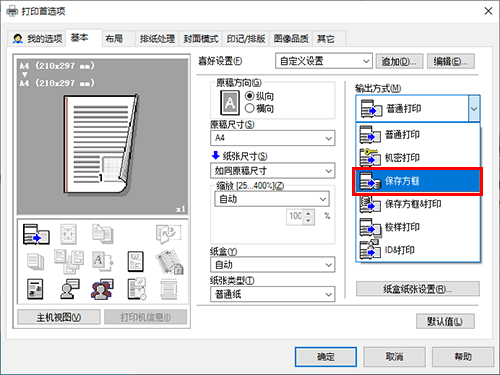Confirm with the 确定 button
500x375 pixels.
[x=326, y=357]
